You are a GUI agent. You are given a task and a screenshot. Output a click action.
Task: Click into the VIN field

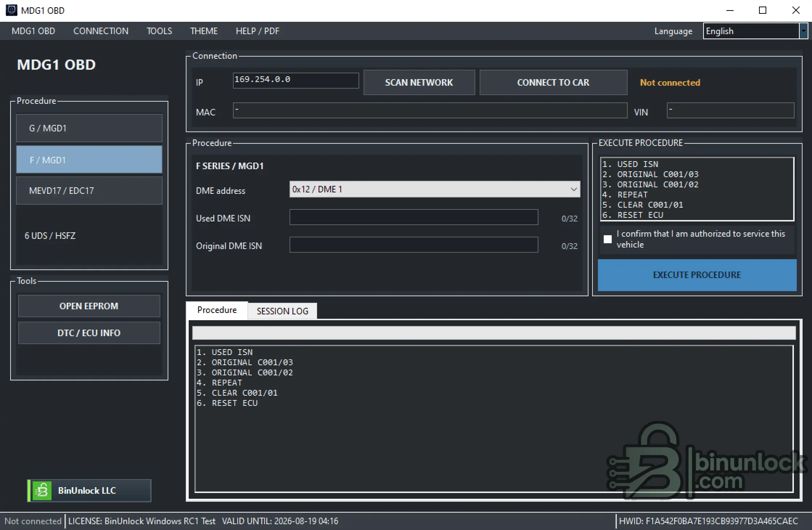point(730,110)
